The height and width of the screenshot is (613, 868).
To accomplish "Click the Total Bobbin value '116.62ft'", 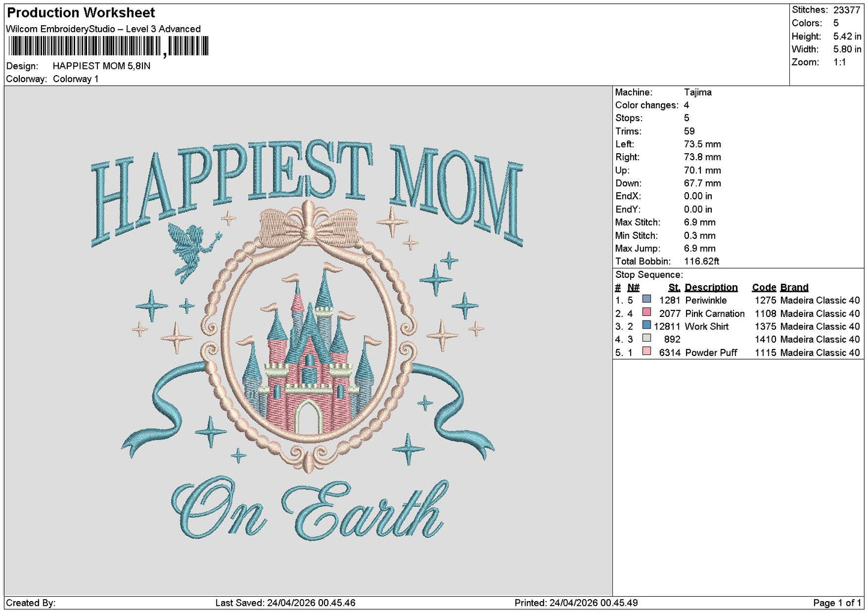I will pos(702,261).
